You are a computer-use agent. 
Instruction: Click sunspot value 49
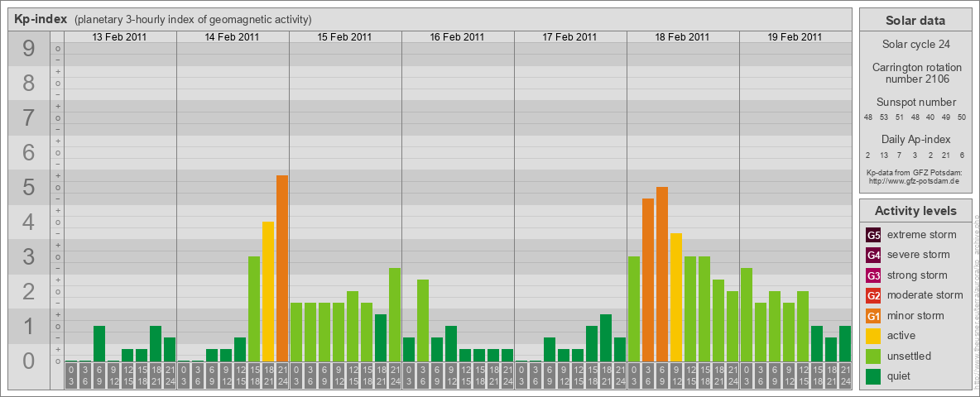coord(946,117)
